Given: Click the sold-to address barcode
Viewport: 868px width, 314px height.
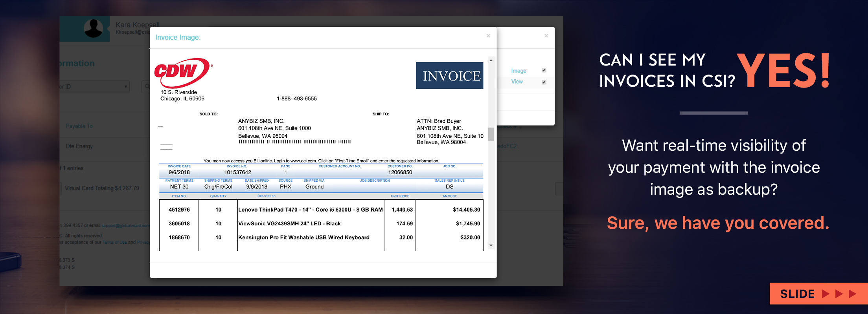Looking at the screenshot, I should click(295, 142).
